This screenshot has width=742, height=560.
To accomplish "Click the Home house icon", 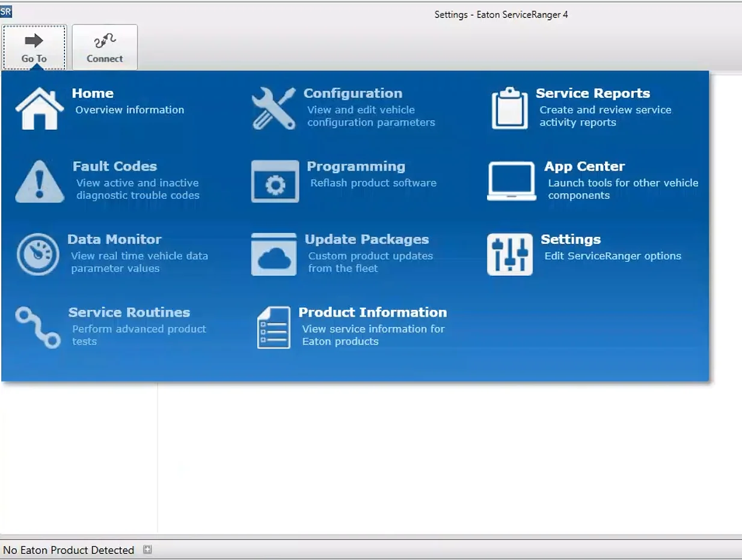I will 39,109.
